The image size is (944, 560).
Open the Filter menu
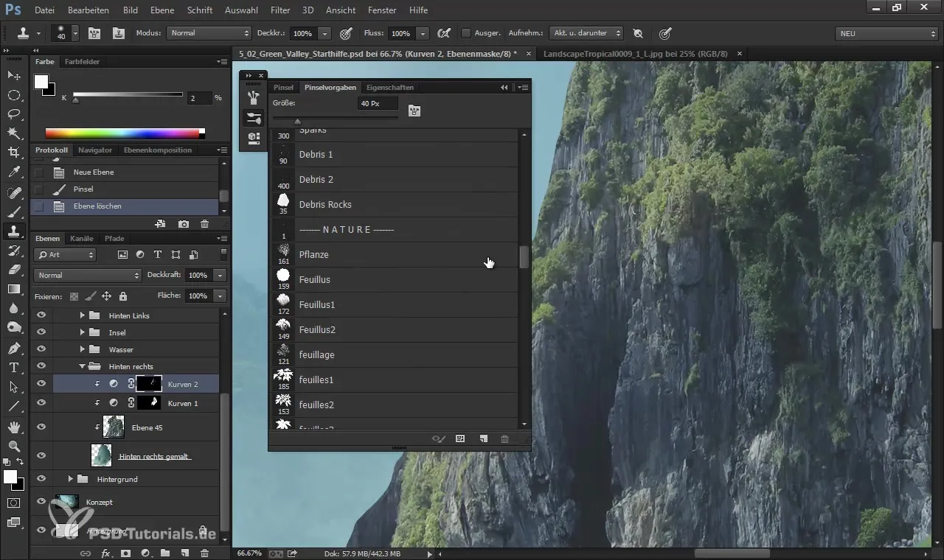pyautogui.click(x=280, y=10)
